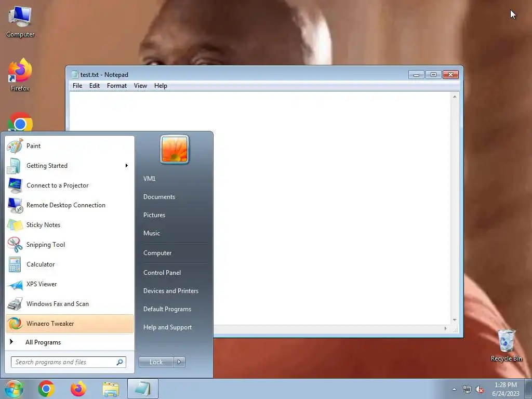Viewport: 532px width, 399px height.
Task: Open Windows Explorer from the taskbar
Action: click(111, 389)
